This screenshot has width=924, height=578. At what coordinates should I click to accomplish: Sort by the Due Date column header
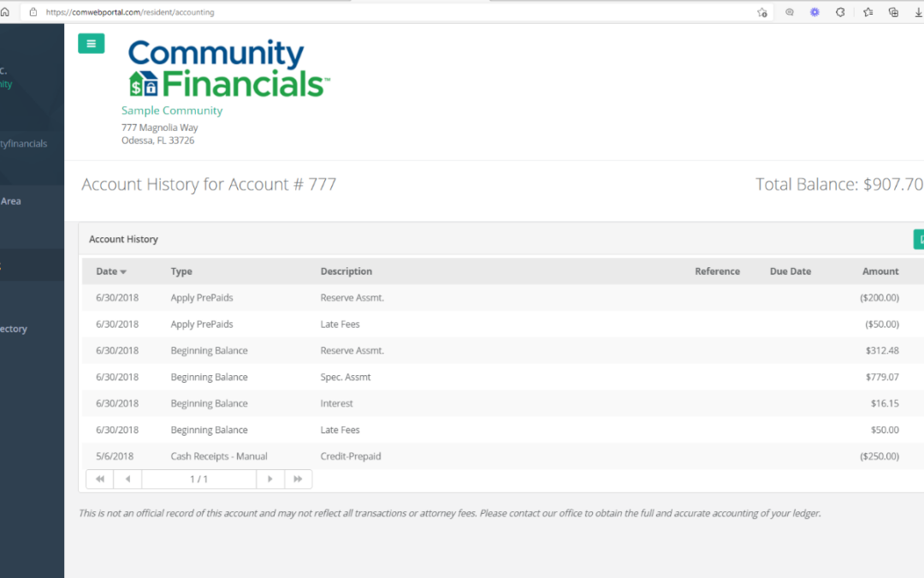click(790, 271)
